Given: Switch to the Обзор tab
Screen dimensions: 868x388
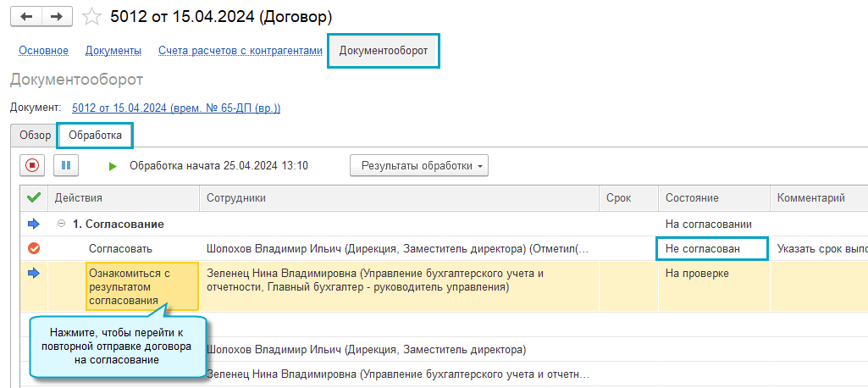Looking at the screenshot, I should tap(35, 136).
